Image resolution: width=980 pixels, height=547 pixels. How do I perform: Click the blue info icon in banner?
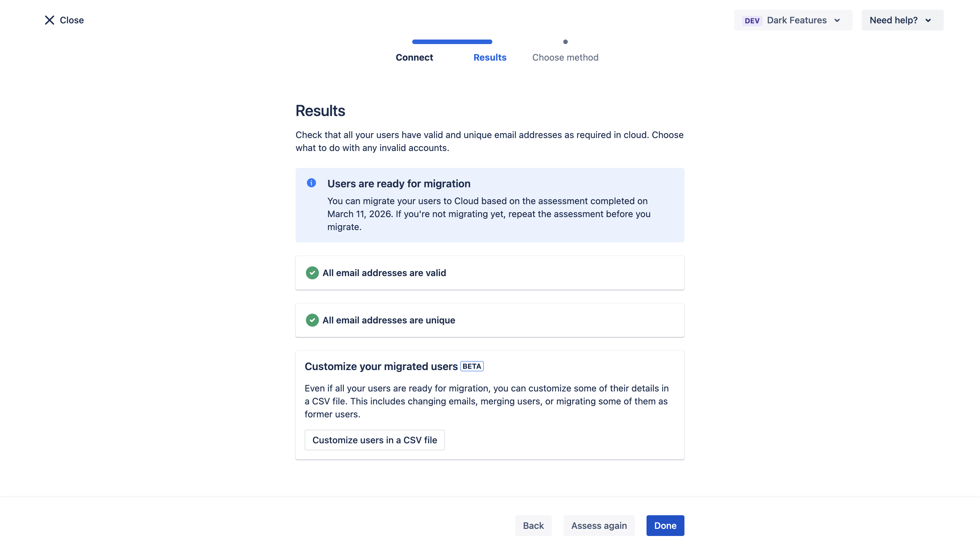(x=311, y=183)
